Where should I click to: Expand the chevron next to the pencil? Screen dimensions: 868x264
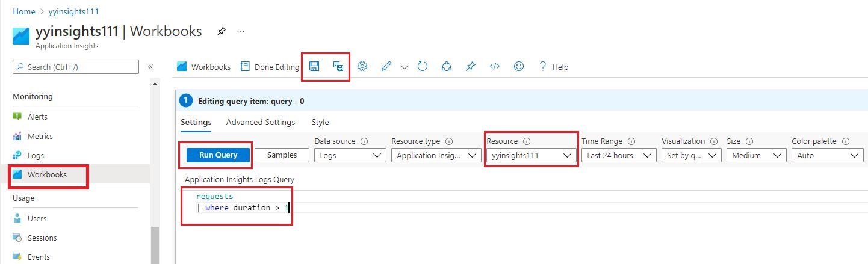pyautogui.click(x=405, y=67)
